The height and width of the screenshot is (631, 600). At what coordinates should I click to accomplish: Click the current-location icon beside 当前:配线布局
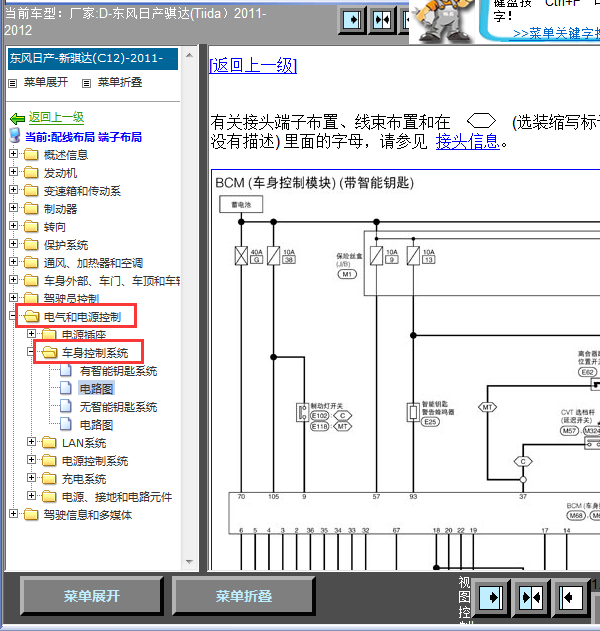tap(15, 136)
